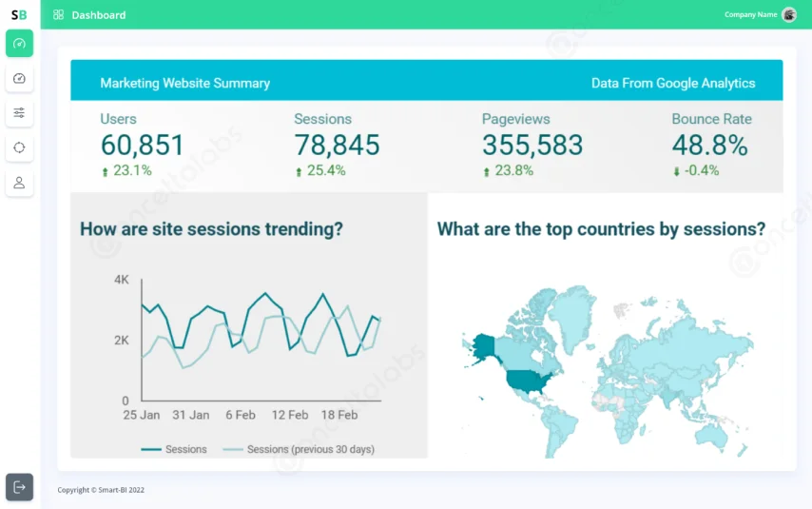Click the active green speedometer sidebar icon

point(19,44)
